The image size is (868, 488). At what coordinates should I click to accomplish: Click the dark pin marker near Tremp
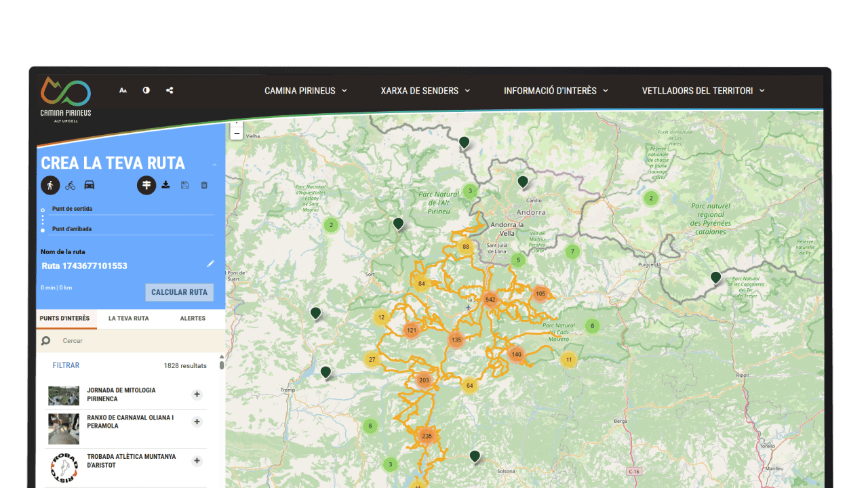click(325, 372)
